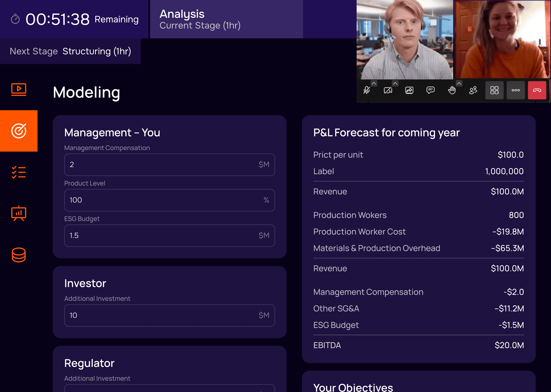Click the Management – You card heading
Image resolution: width=551 pixels, height=392 pixels.
(112, 132)
